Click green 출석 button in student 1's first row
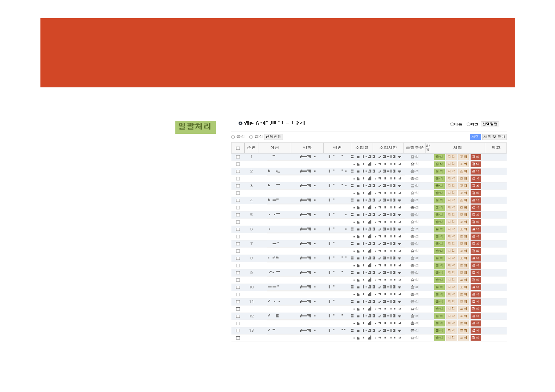Viewport: 555px width, 392px height. click(439, 157)
